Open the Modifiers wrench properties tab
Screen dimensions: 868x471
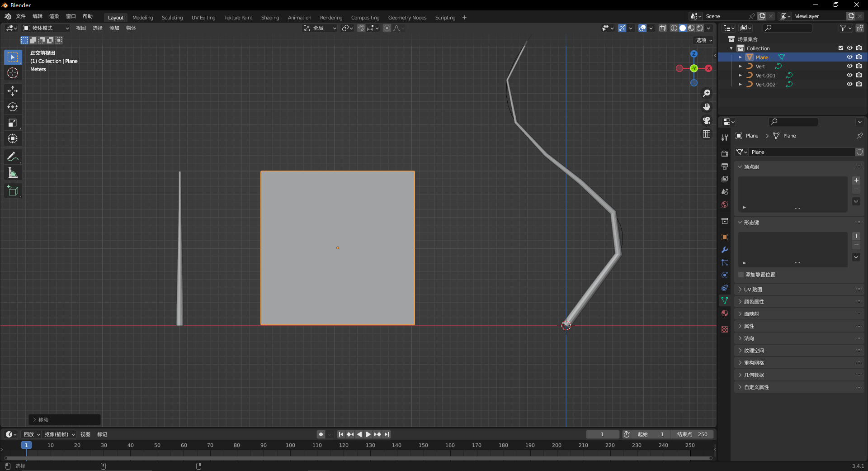[725, 250]
